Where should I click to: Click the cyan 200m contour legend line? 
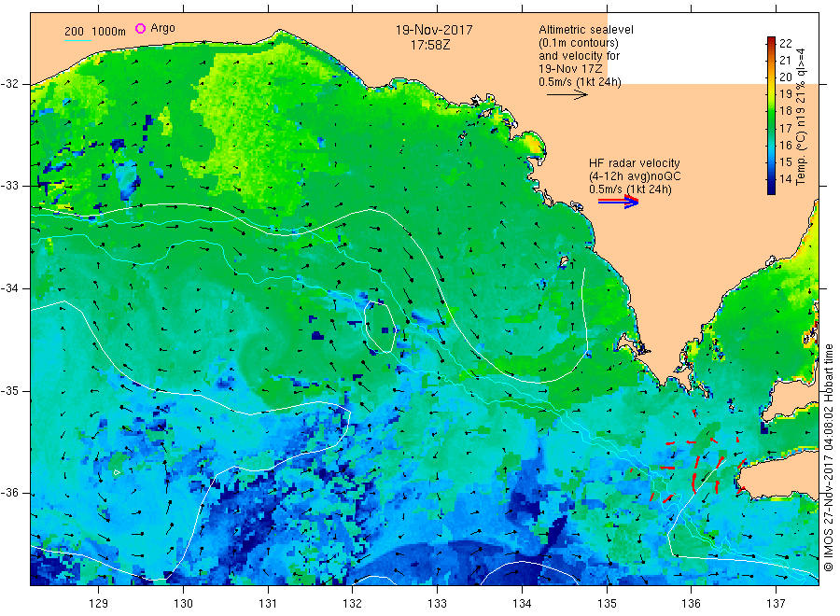coord(77,41)
